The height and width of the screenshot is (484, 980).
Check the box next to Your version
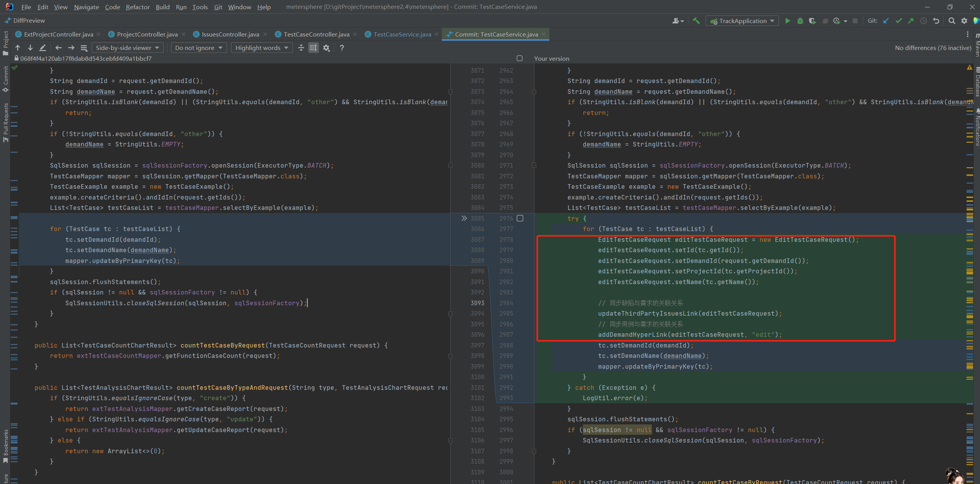pos(519,58)
